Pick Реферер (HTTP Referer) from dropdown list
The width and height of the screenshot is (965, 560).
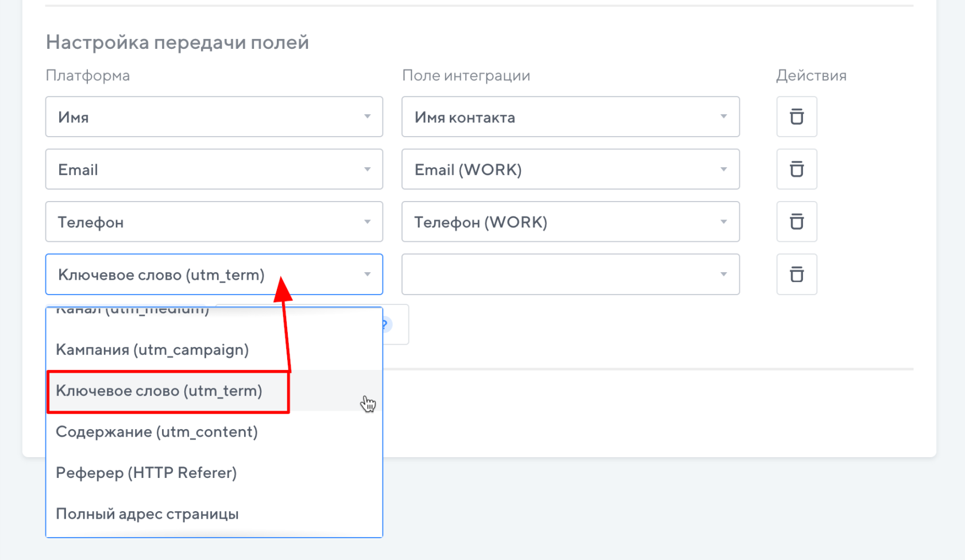(x=146, y=473)
